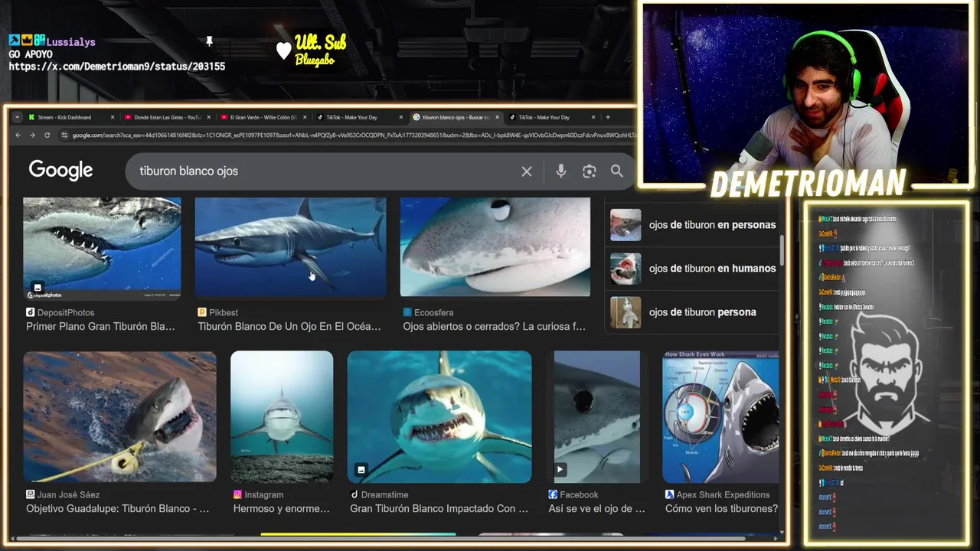Switch to the Stream - Kick Dashboard tab

tap(64, 117)
